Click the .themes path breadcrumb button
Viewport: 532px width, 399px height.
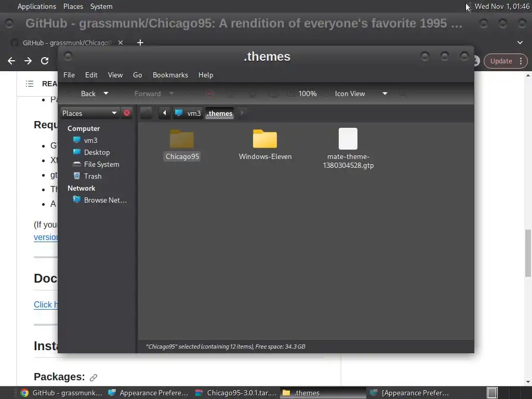(220, 113)
